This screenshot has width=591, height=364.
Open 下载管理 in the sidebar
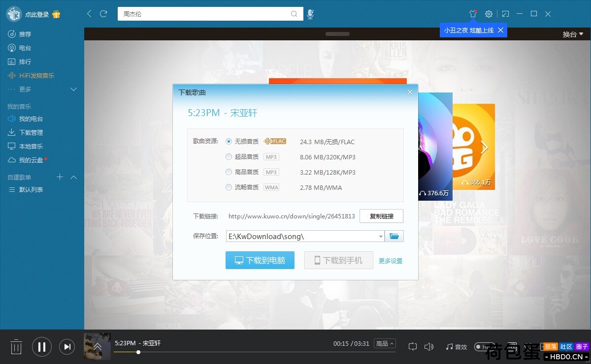(x=31, y=132)
